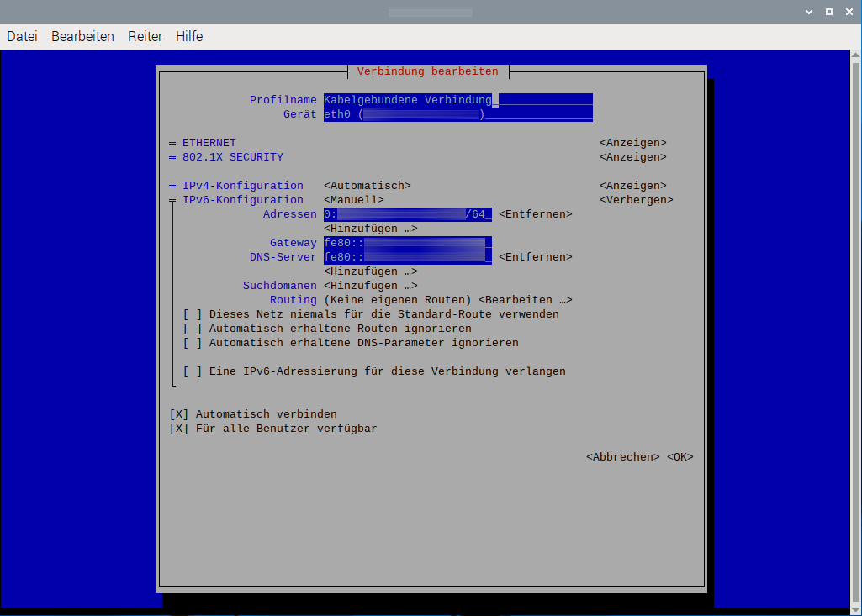
Task: Open the Datei menu
Action: (22, 36)
